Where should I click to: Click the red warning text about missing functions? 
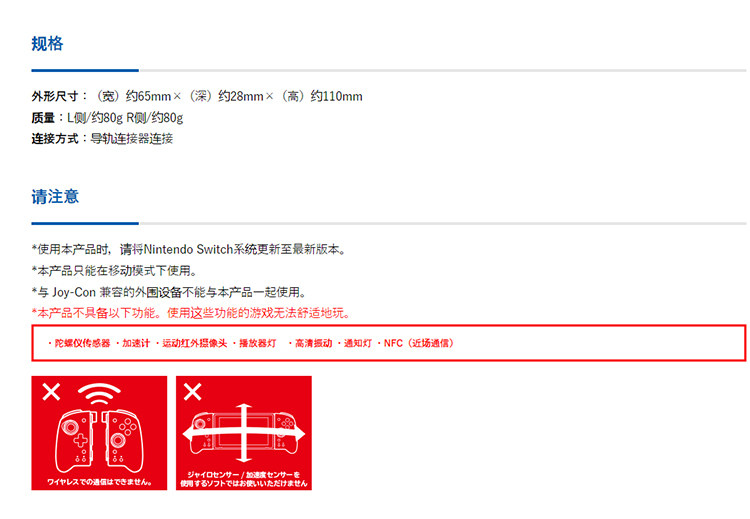(x=191, y=313)
